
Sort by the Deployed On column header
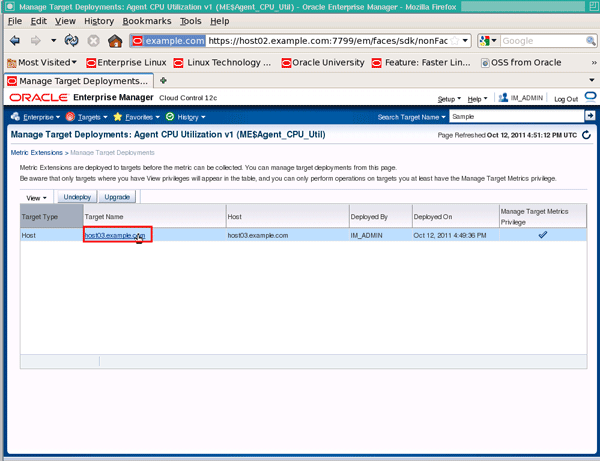tap(456, 217)
